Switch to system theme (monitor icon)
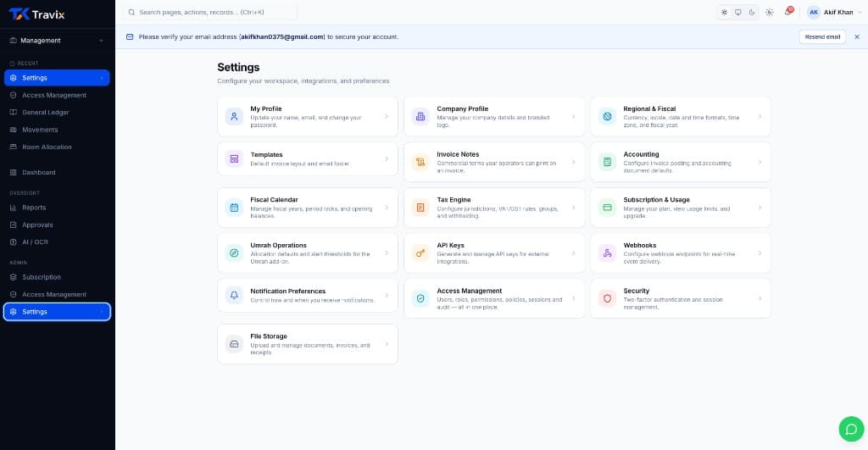This screenshot has width=868, height=450. coord(738,12)
